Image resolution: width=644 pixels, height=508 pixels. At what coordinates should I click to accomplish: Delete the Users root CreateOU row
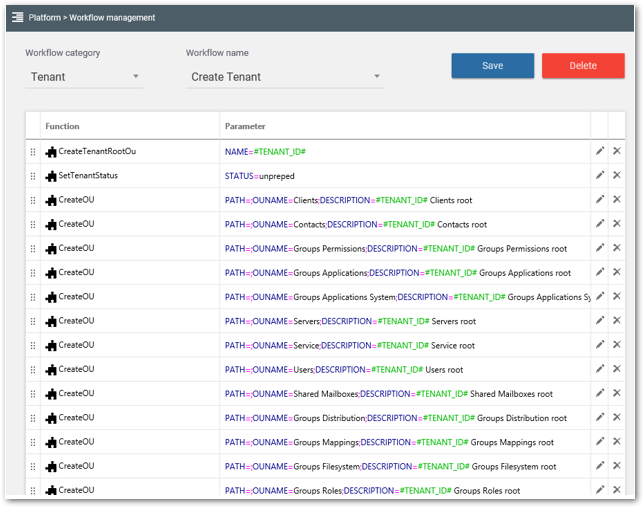pyautogui.click(x=616, y=369)
